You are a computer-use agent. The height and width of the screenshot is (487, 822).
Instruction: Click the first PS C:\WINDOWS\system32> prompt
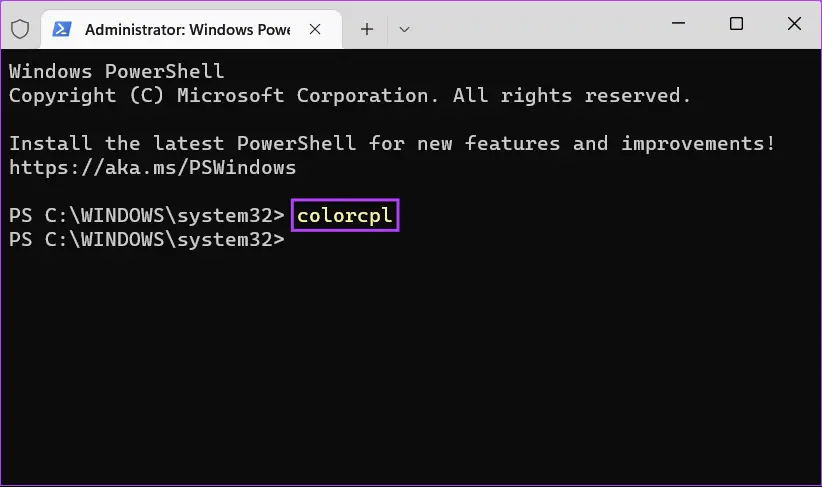tap(147, 215)
